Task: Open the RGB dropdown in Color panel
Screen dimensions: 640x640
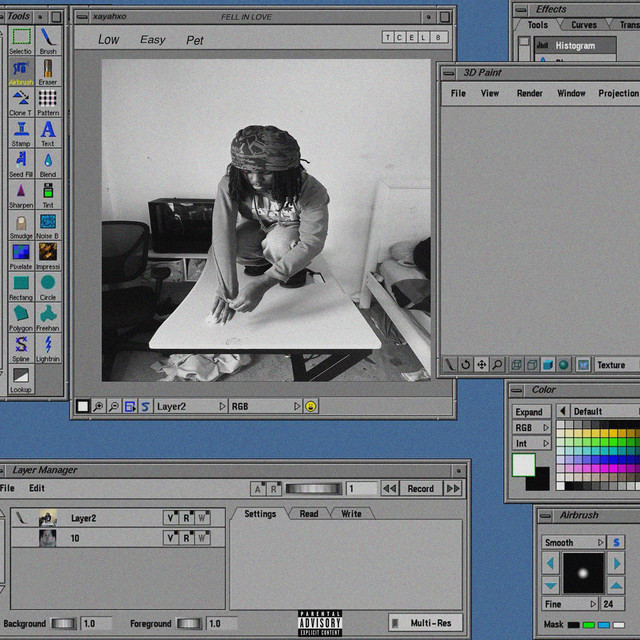Action: [532, 427]
